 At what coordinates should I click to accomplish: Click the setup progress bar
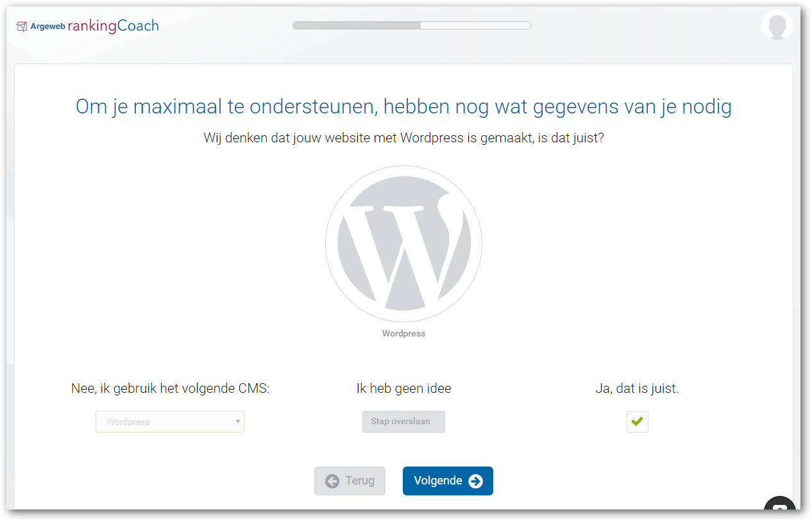(412, 26)
